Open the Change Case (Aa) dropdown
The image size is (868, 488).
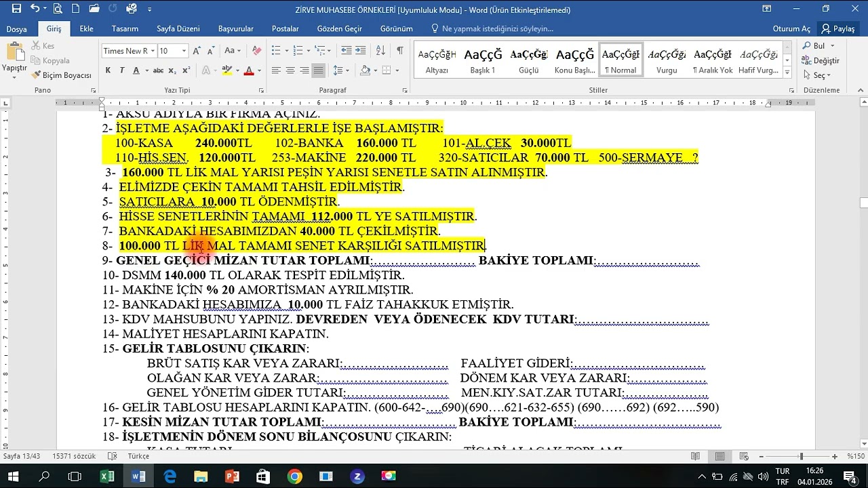click(x=233, y=51)
